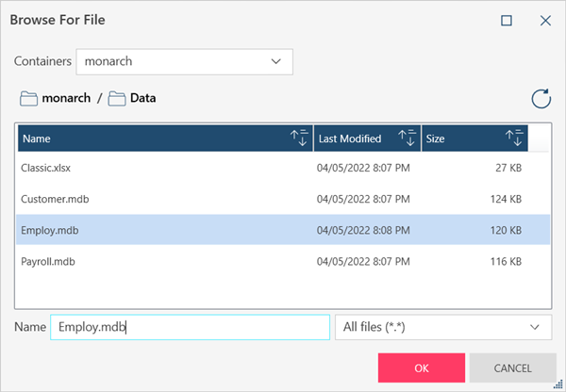This screenshot has height=392, width=566.
Task: Click the monarch folder icon in breadcrumb
Action: [x=28, y=98]
